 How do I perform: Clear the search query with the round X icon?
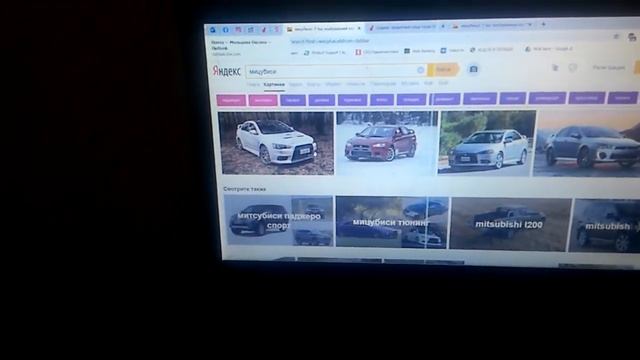click(x=420, y=70)
